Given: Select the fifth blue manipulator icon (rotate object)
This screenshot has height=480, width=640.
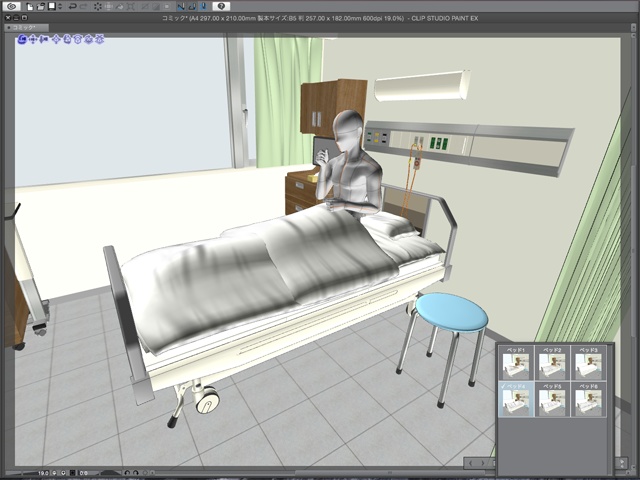Looking at the screenshot, I should (x=67, y=39).
